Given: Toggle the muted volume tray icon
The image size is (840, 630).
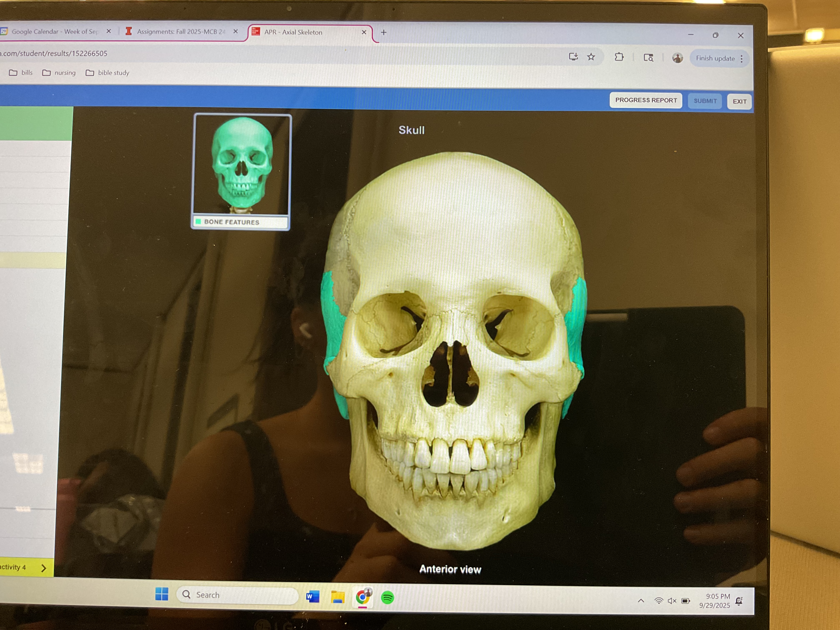Looking at the screenshot, I should (x=672, y=601).
